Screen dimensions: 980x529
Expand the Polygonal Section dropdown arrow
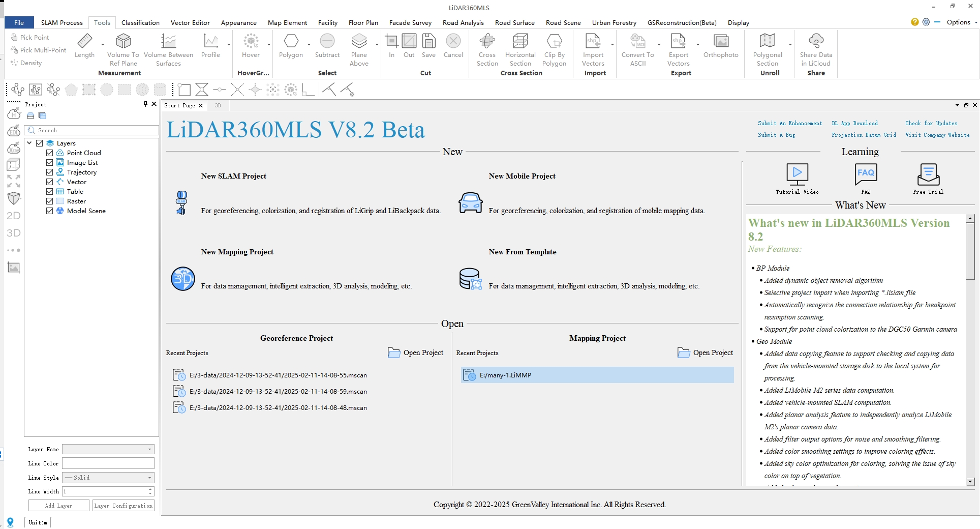point(790,45)
